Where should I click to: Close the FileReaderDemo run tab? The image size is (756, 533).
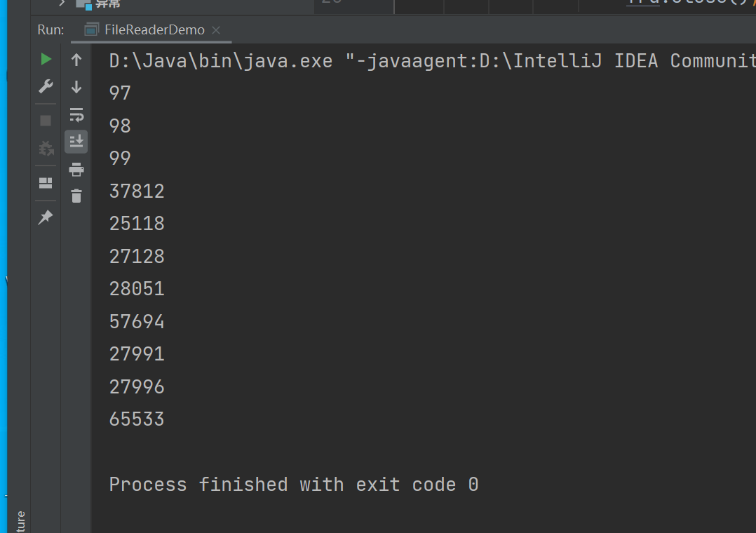(216, 30)
